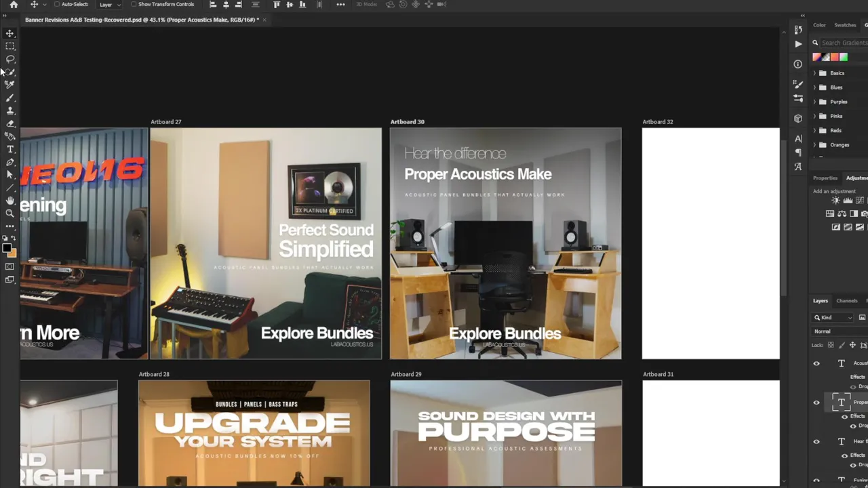868x488 pixels.
Task: Toggle Effects visibility under Proper layer
Action: [x=845, y=416]
